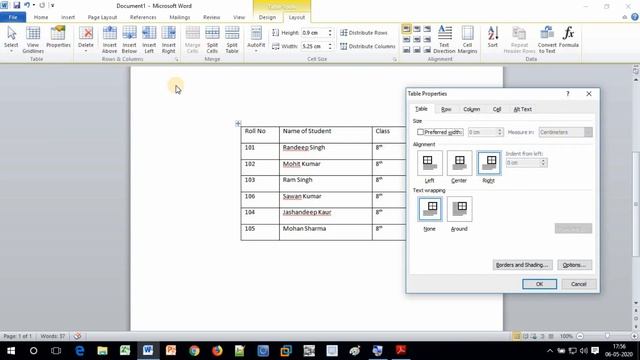This screenshot has width=640, height=360.
Task: Click the cell containing Mohan Sharma
Action: (326, 232)
